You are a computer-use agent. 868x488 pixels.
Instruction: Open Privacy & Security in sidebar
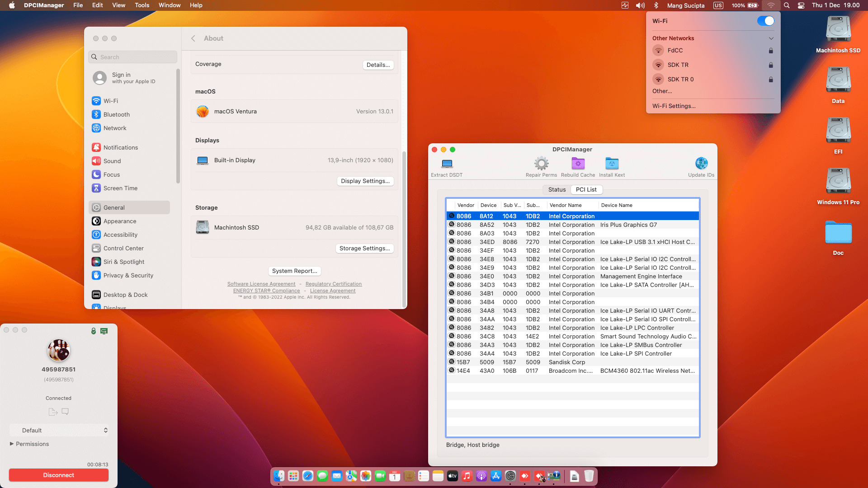tap(129, 275)
